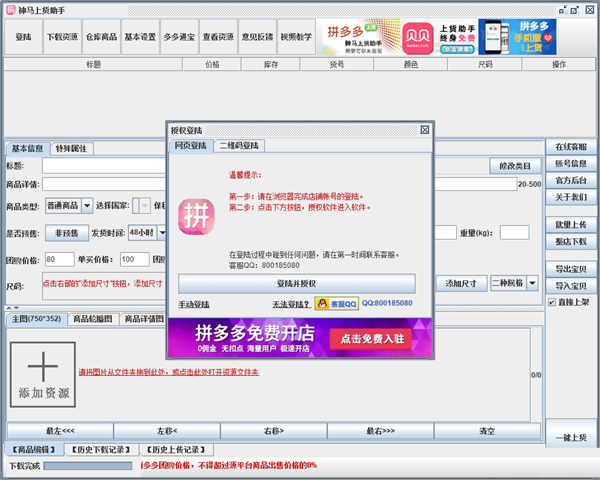Click the 手动登陆 link

194,303
